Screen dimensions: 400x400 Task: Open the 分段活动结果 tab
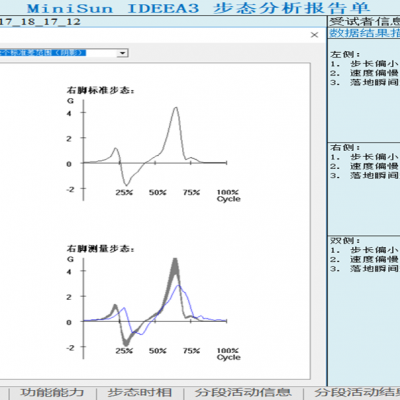point(357,392)
